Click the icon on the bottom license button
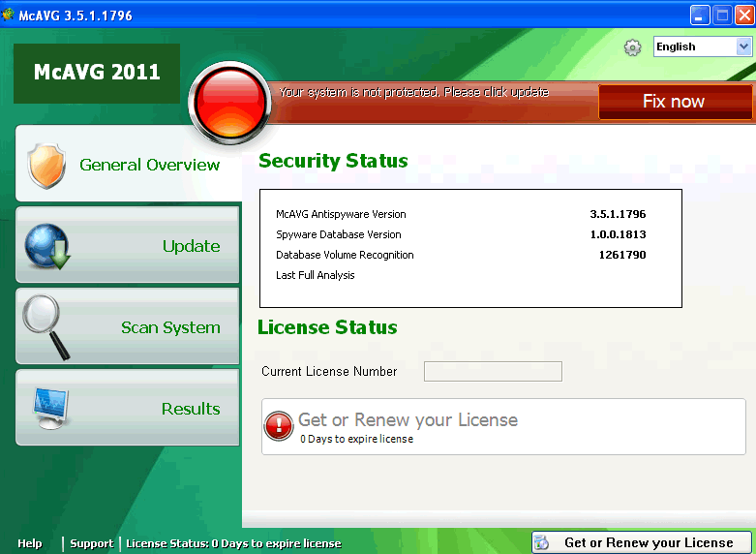This screenshot has width=756, height=554. [x=543, y=543]
